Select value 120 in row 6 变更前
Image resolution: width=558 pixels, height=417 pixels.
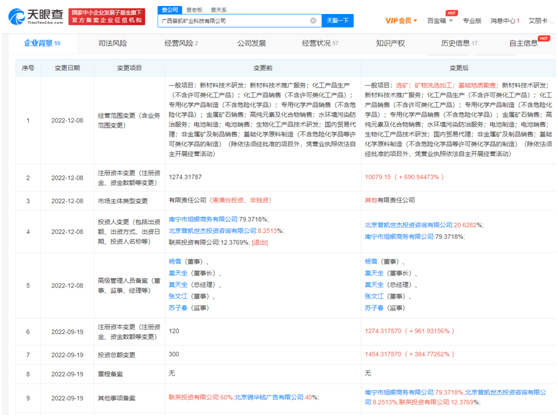pyautogui.click(x=174, y=331)
